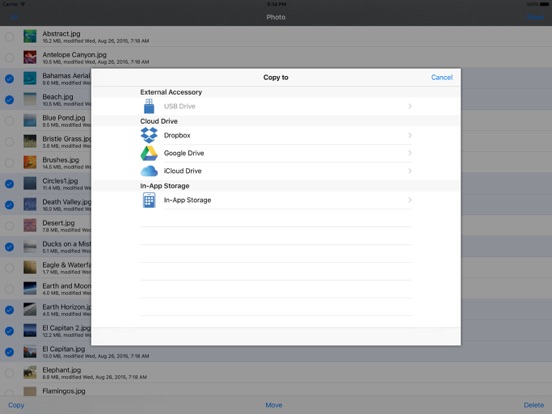The image size is (552, 414).
Task: Uncheck the Ducks on a Misty selection circle
Action: click(10, 247)
